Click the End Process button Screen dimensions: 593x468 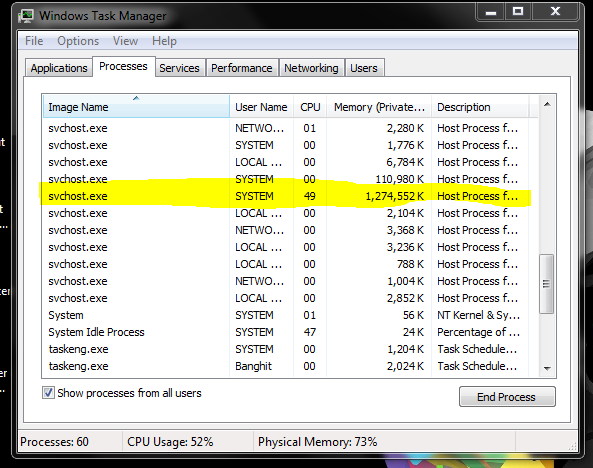pyautogui.click(x=507, y=396)
